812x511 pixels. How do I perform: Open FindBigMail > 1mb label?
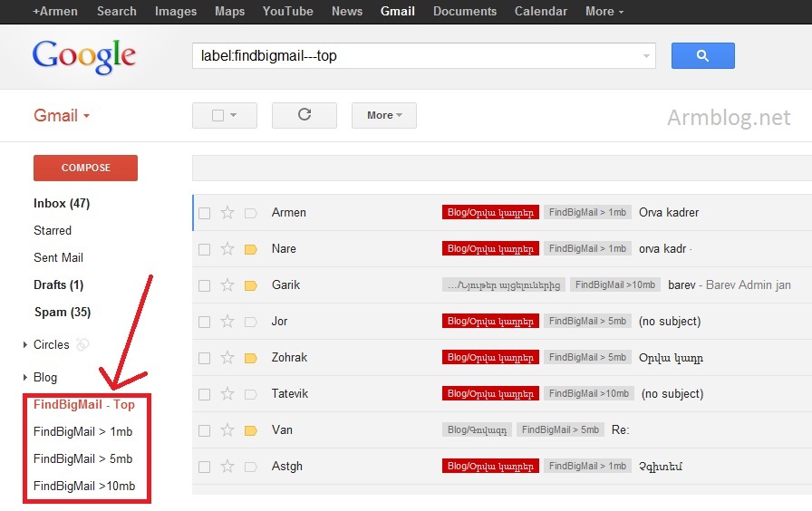82,432
